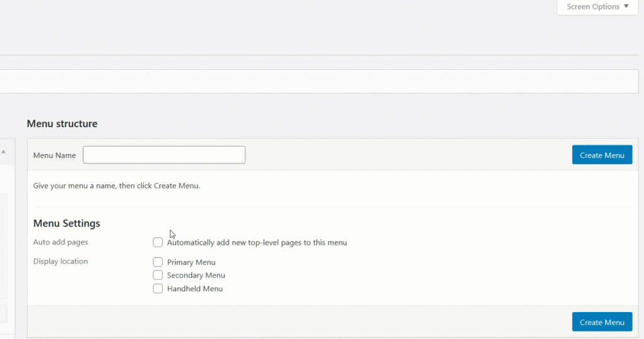Click the Menu structure heading
This screenshot has width=644, height=339.
[x=62, y=124]
